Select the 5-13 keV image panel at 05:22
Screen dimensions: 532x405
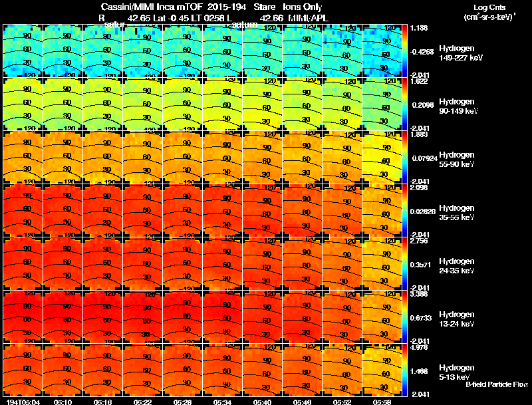click(x=142, y=370)
